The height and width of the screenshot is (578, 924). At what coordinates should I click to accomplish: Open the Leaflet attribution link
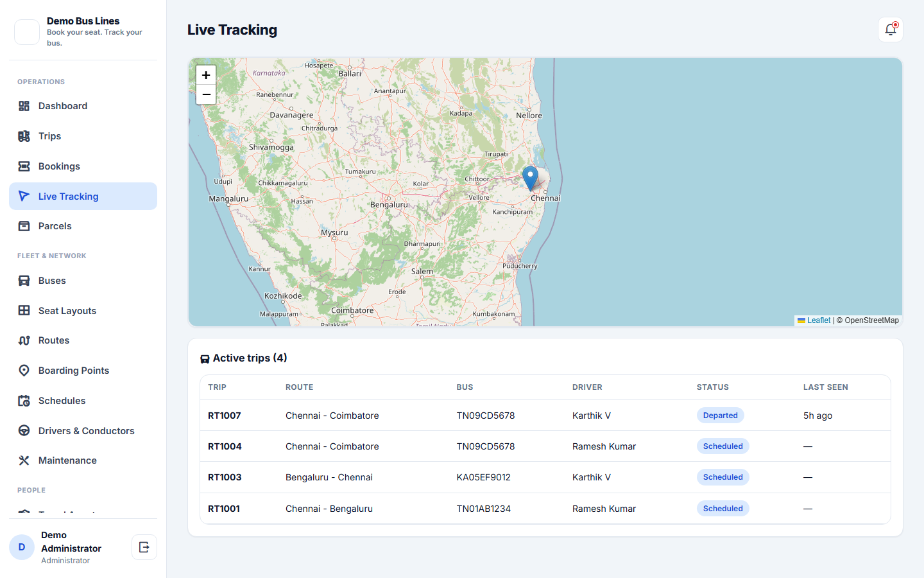[814, 320]
